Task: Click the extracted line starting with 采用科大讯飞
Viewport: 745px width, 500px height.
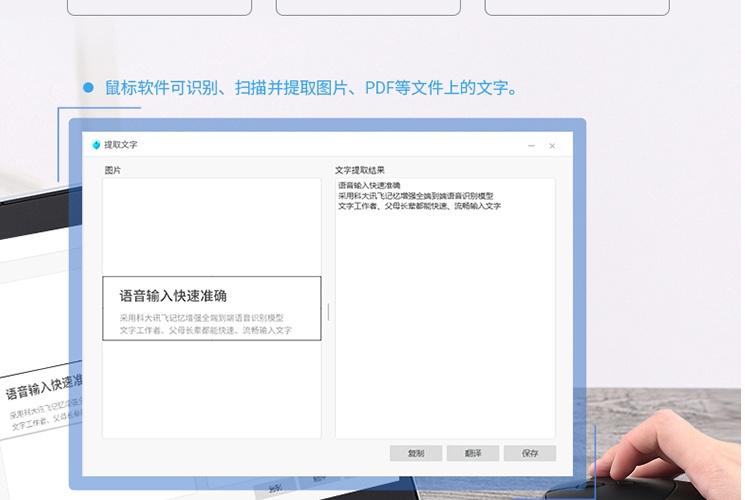Action: 415,196
